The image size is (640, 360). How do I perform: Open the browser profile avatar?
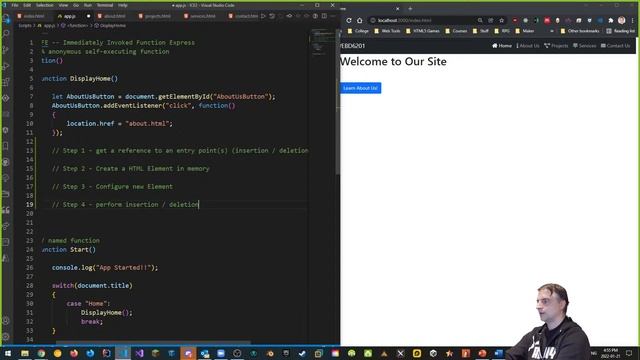pos(622,20)
